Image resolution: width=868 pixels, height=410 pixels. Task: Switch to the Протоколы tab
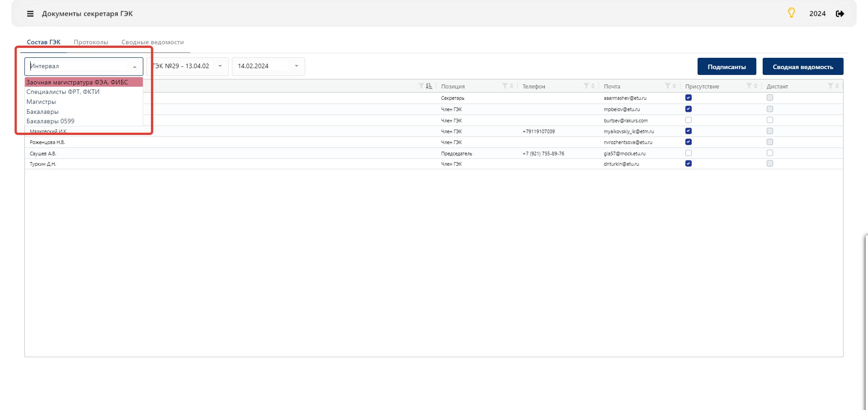pyautogui.click(x=91, y=42)
